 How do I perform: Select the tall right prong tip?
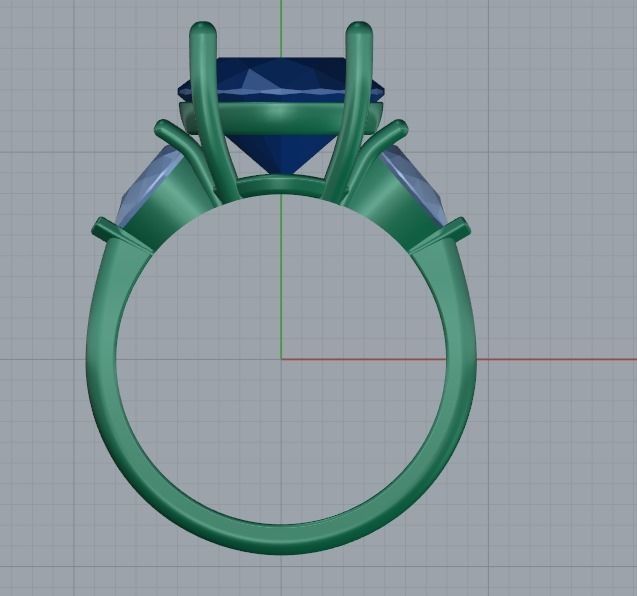359,30
